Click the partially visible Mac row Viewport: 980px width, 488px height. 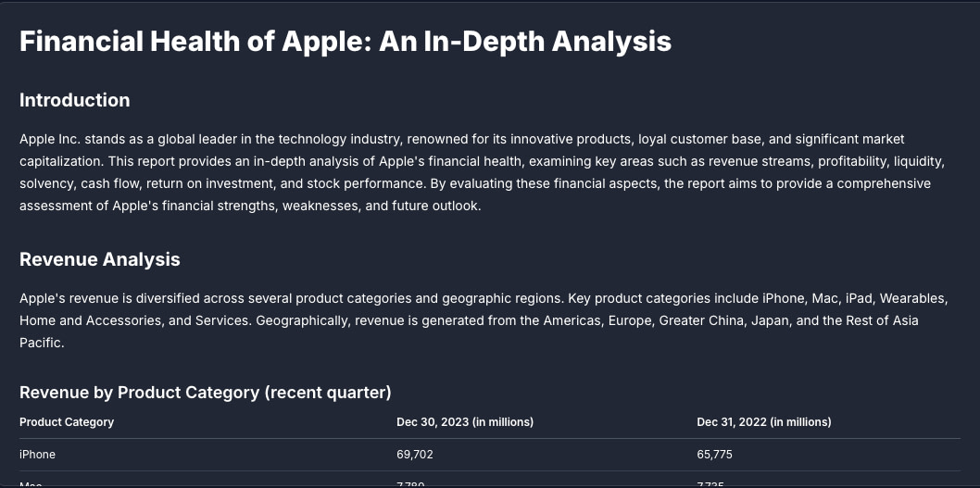pyautogui.click(x=31, y=483)
